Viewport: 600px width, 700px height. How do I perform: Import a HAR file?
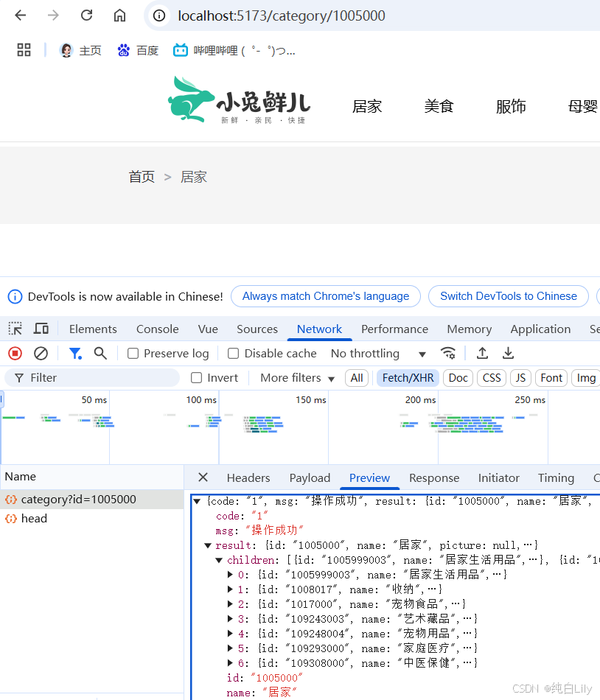click(483, 353)
